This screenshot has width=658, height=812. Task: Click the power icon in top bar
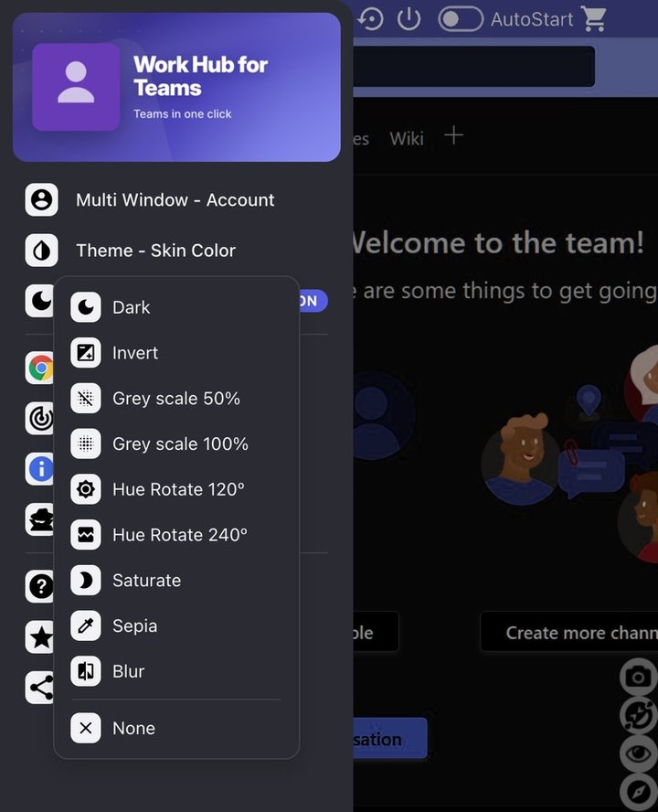pos(409,18)
